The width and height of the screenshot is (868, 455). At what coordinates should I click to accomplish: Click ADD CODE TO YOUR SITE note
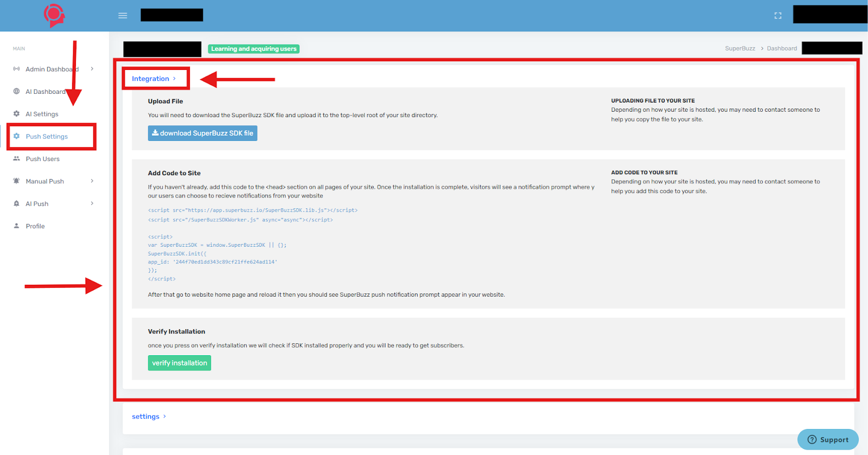pyautogui.click(x=644, y=172)
